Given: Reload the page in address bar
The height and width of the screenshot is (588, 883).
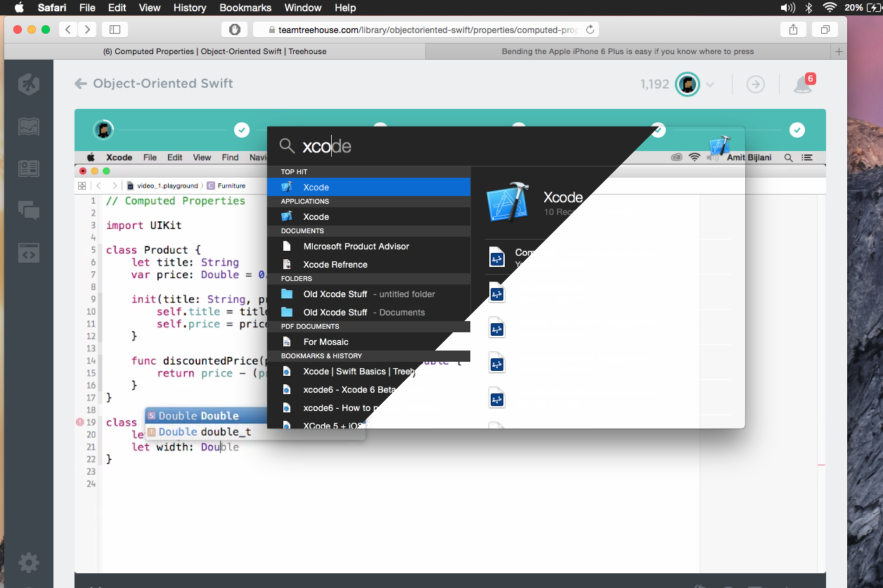Looking at the screenshot, I should tap(590, 30).
